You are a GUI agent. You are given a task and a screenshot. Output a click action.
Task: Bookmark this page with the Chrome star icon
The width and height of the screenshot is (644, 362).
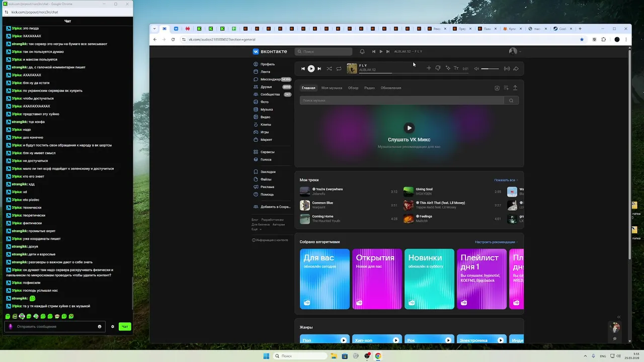click(x=582, y=39)
